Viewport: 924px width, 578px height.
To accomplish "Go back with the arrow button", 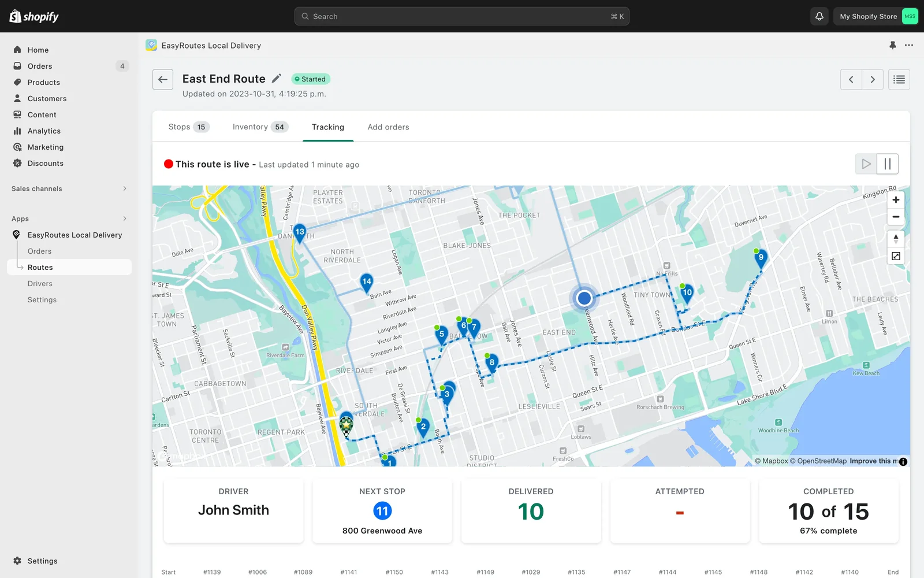I will click(163, 79).
